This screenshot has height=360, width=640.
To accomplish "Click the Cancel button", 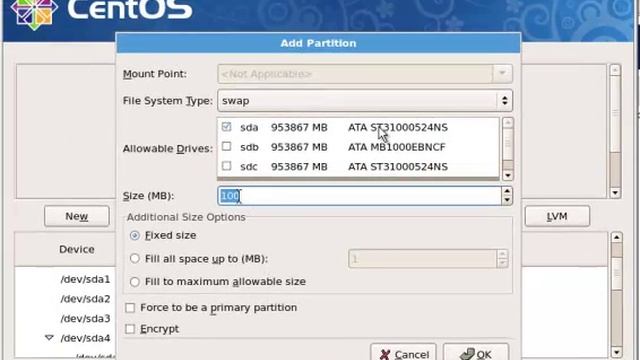I will point(403,353).
